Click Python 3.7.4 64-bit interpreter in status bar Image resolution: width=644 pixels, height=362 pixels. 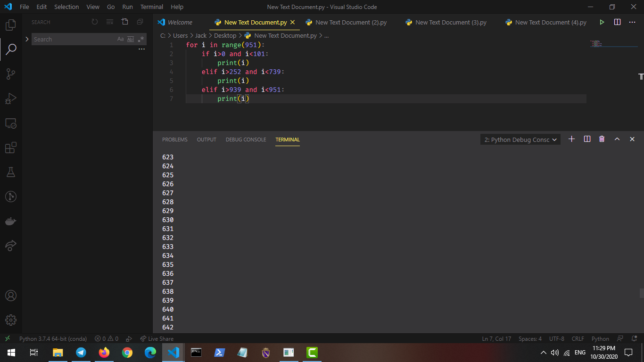tap(53, 338)
